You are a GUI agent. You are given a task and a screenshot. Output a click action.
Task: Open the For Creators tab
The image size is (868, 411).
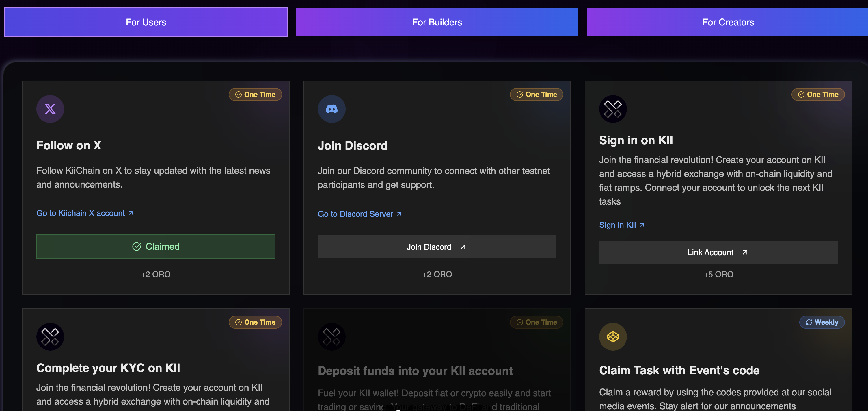pyautogui.click(x=728, y=22)
